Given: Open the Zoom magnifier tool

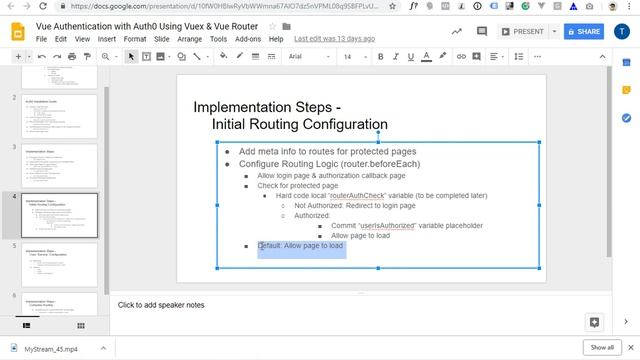Looking at the screenshot, I should coord(105,57).
